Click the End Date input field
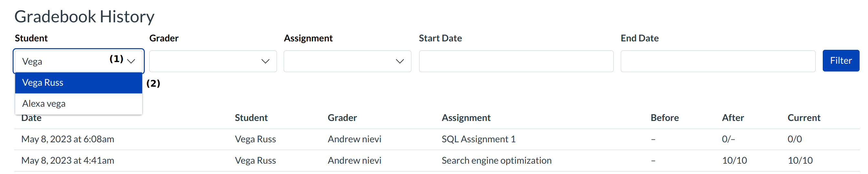Screen dimensions: 868x174 point(718,61)
